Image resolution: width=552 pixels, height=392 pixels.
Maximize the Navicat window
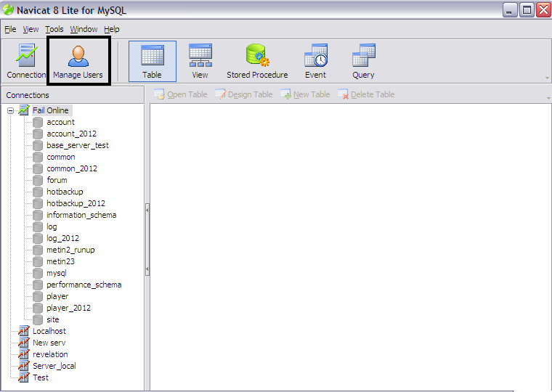[527, 10]
